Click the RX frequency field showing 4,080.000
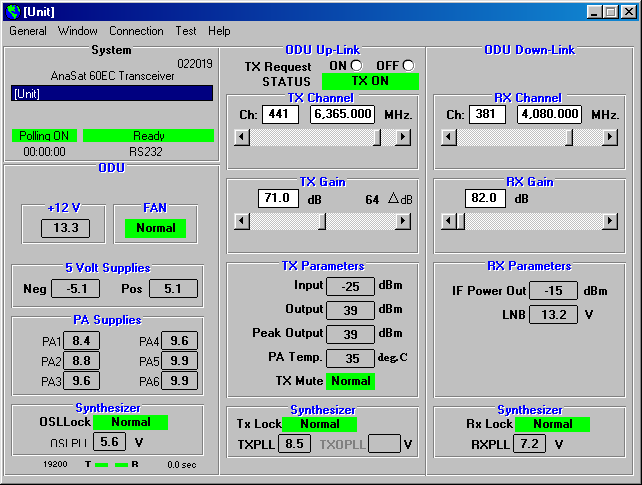642x485 pixels. 551,114
